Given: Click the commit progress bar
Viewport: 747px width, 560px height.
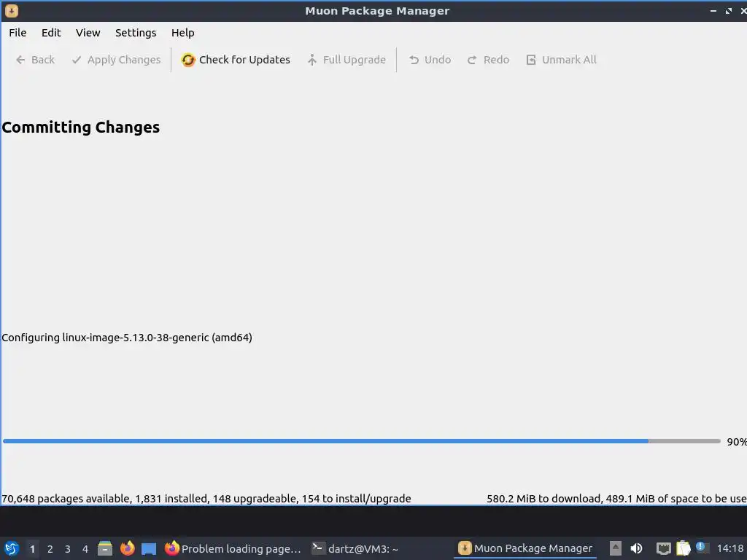Looking at the screenshot, I should [362, 441].
